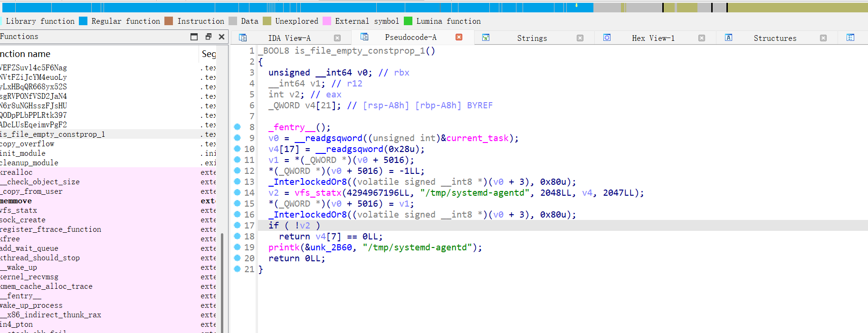Image resolution: width=868 pixels, height=333 pixels.
Task: Toggle breakpoint dot on line 17
Action: [238, 225]
